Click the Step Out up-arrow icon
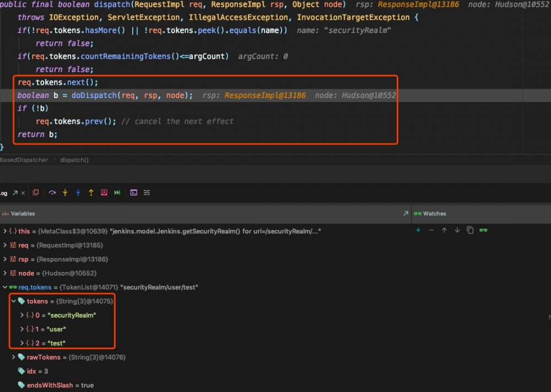This screenshot has width=551, height=392. pyautogui.click(x=91, y=193)
